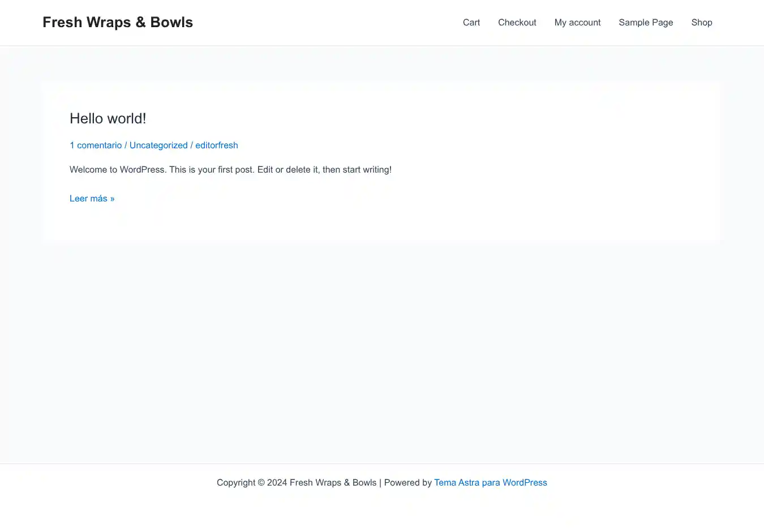Click the copyright © symbol in footer
Screen dimensions: 764x532
click(x=261, y=483)
